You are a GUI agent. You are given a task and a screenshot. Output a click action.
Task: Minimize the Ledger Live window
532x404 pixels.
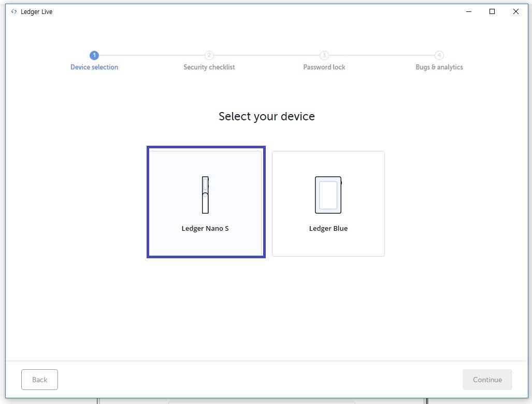click(x=469, y=11)
